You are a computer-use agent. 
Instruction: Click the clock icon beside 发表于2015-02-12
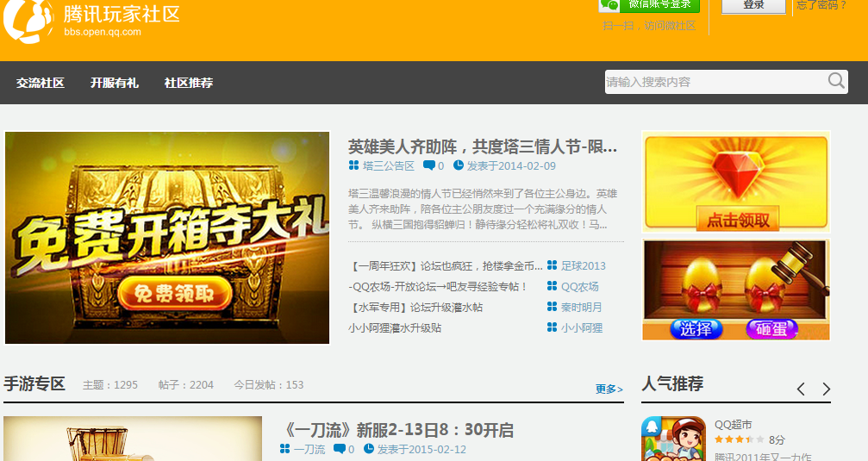click(369, 448)
